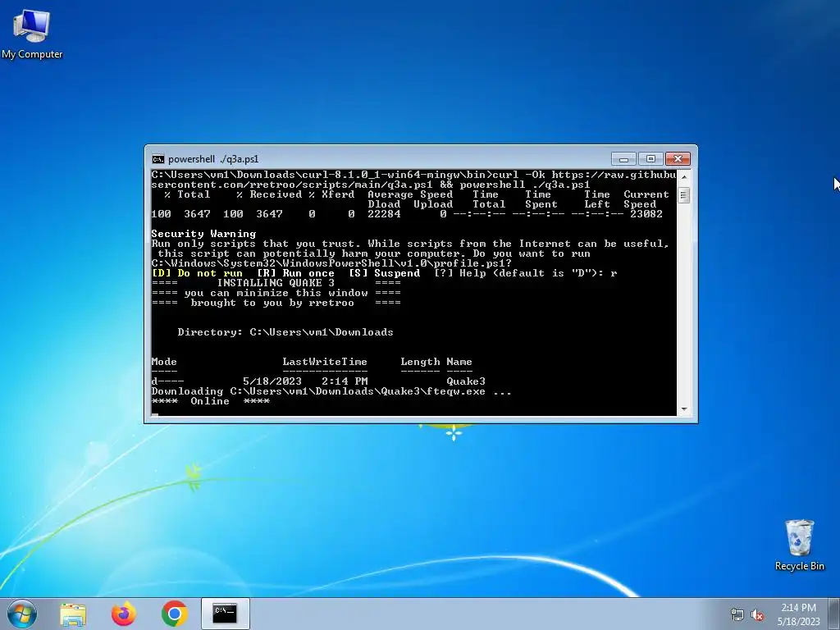Open the Windows Start menu orb
The width and height of the screenshot is (840, 630).
click(22, 614)
